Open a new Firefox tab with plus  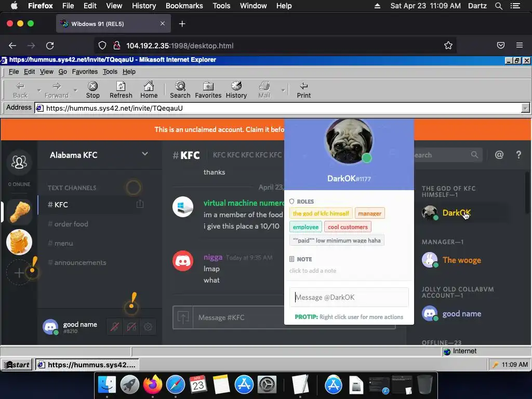pyautogui.click(x=182, y=24)
